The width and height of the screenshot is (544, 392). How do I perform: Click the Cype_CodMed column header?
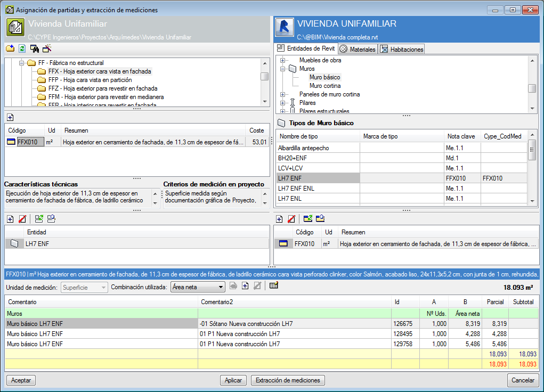[504, 136]
